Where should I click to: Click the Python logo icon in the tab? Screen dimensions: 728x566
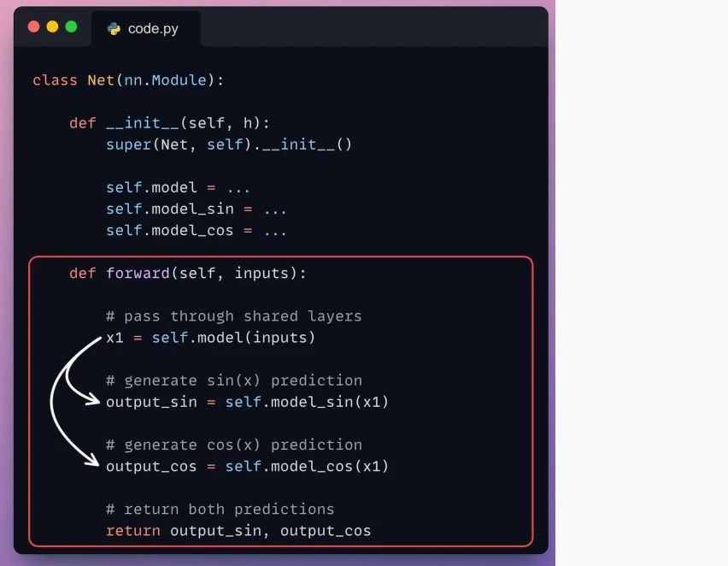click(x=114, y=29)
